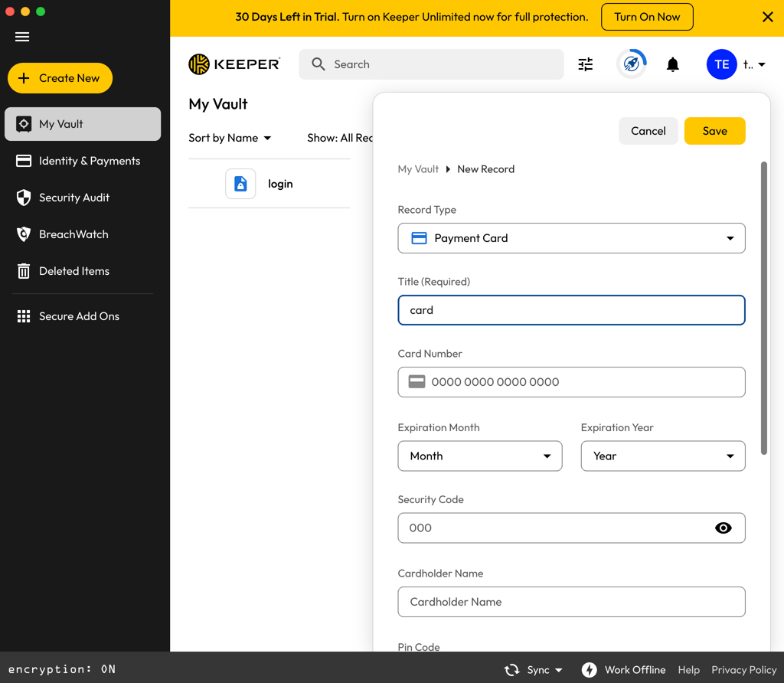Select the login record title text
The height and width of the screenshot is (683, 784).
point(280,184)
